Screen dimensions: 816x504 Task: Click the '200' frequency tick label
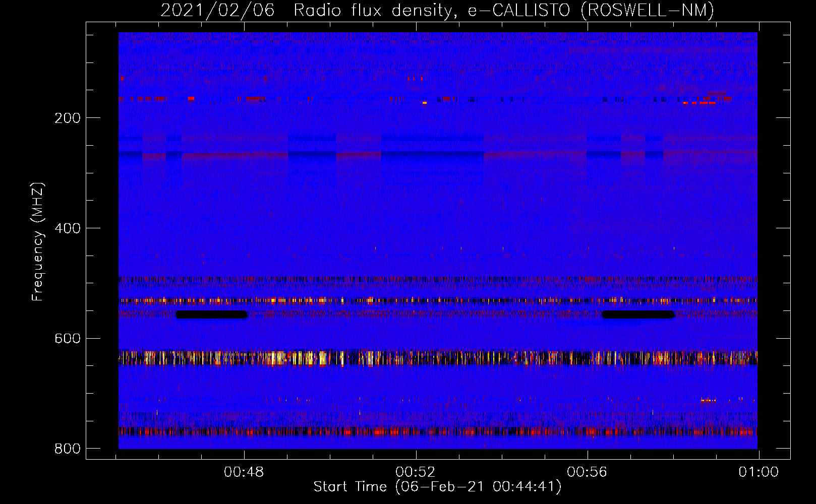point(68,118)
